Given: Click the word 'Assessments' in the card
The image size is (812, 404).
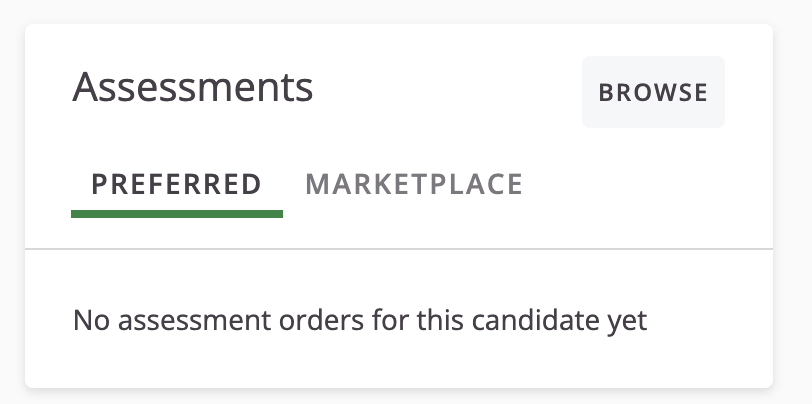Looking at the screenshot, I should point(193,88).
